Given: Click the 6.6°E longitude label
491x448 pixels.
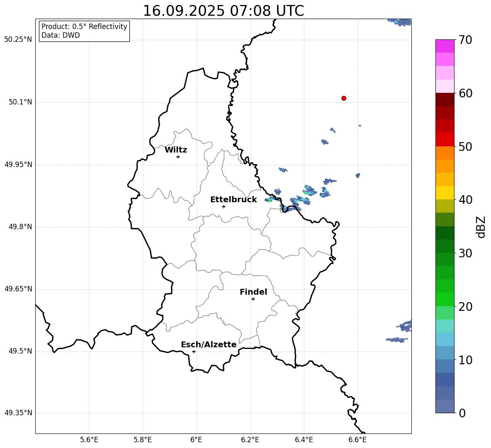Looking at the screenshot, I should pyautogui.click(x=357, y=440).
